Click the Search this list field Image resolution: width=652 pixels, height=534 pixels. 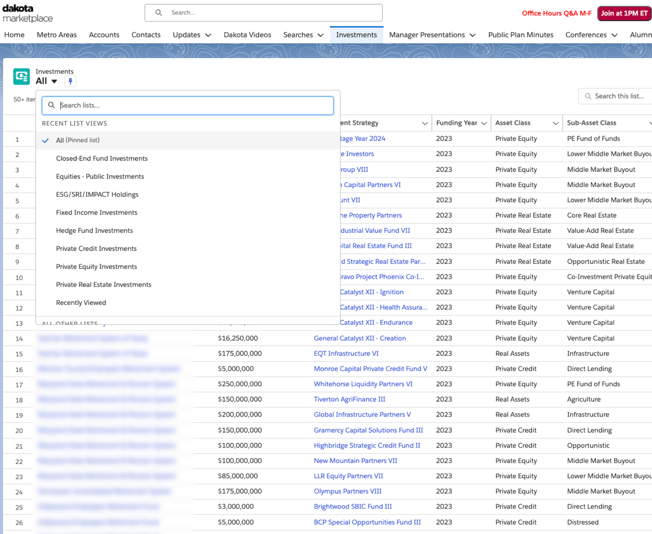pos(617,96)
